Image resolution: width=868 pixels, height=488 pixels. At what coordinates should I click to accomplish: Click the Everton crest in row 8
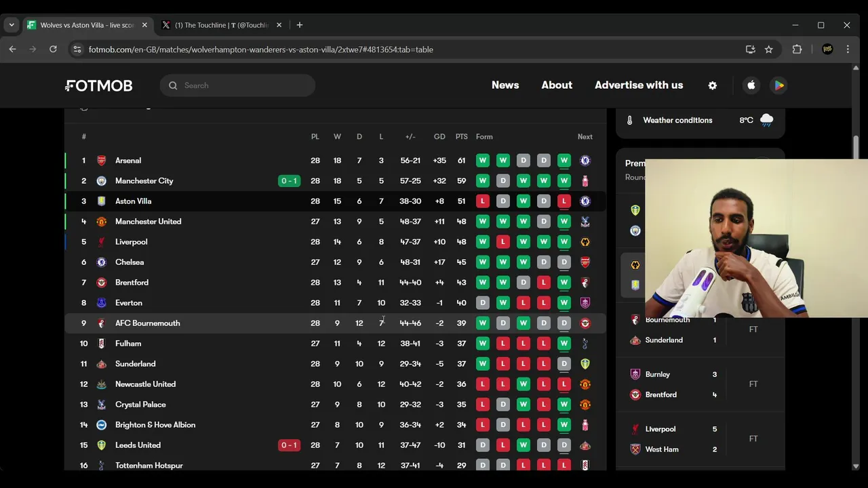pyautogui.click(x=101, y=303)
